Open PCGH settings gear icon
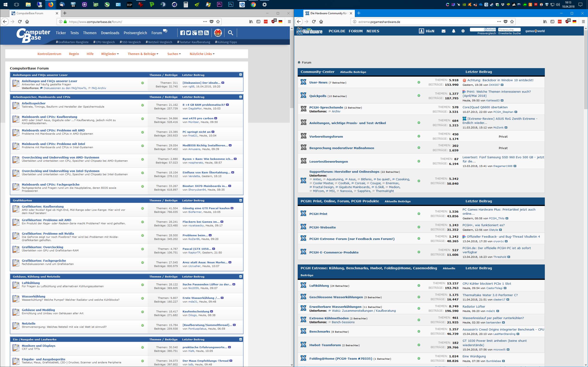 click(x=463, y=31)
